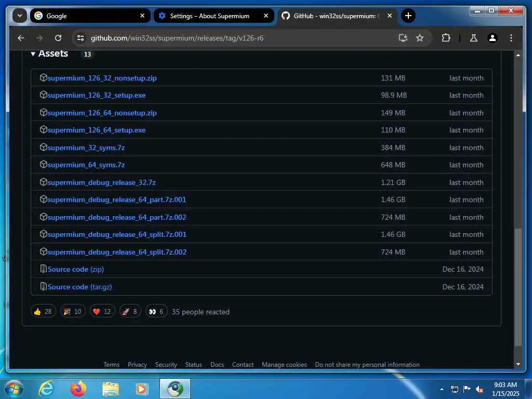This screenshot has width=532, height=399.
Task: Click the muted volume tray icon
Action: pos(479,390)
